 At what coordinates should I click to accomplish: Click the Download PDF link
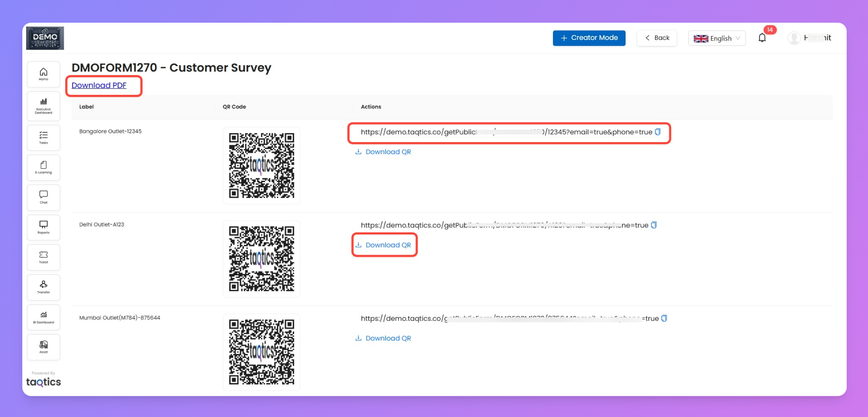pyautogui.click(x=99, y=85)
